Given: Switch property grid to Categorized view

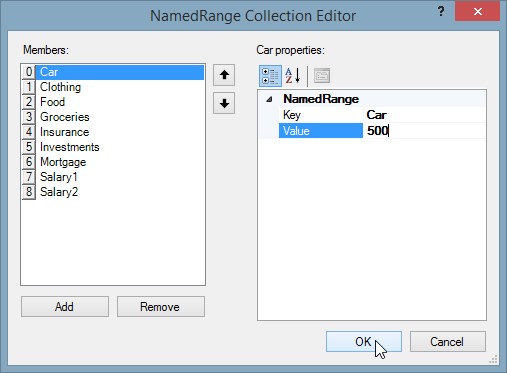Looking at the screenshot, I should tap(270, 76).
